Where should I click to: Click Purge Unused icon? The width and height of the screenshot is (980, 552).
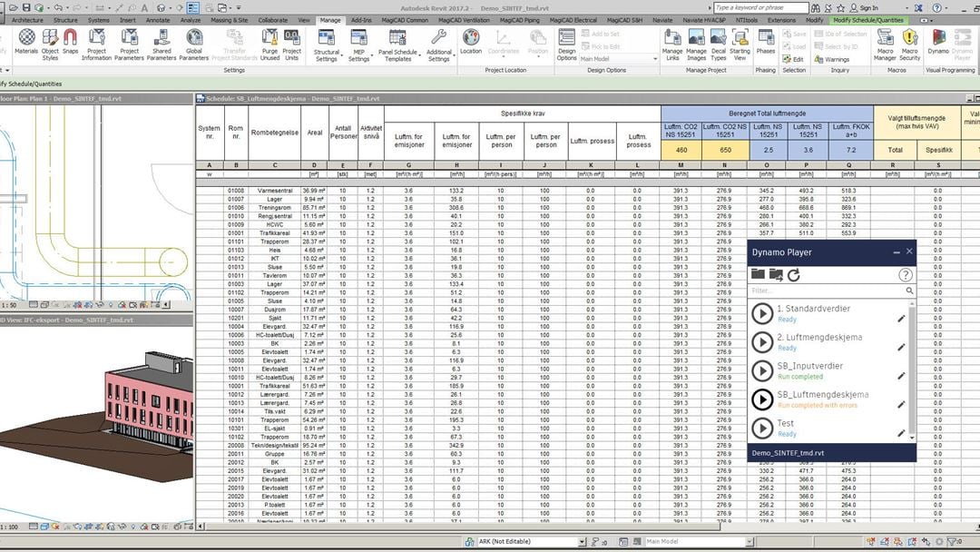pyautogui.click(x=269, y=41)
